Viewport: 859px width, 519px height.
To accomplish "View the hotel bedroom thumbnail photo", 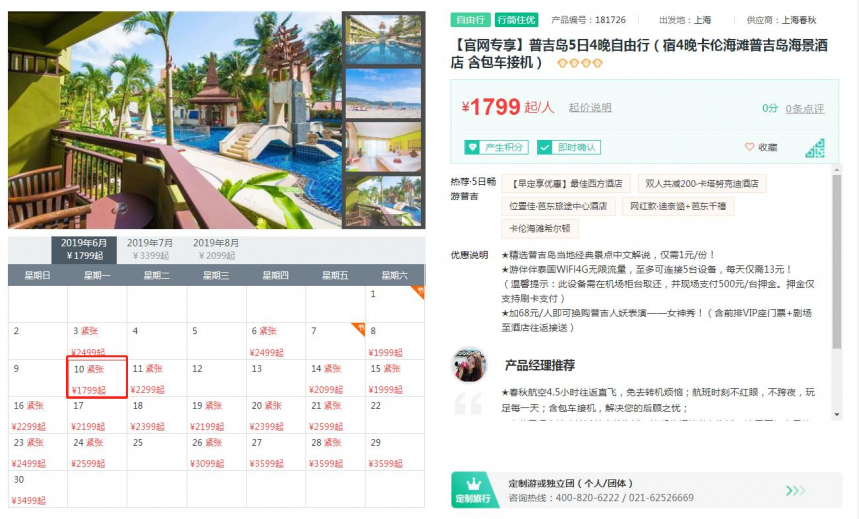I will [x=383, y=147].
